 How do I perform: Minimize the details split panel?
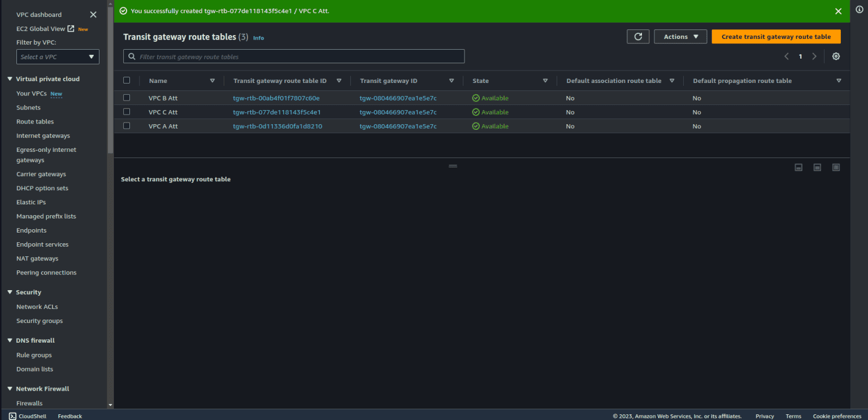[798, 168]
